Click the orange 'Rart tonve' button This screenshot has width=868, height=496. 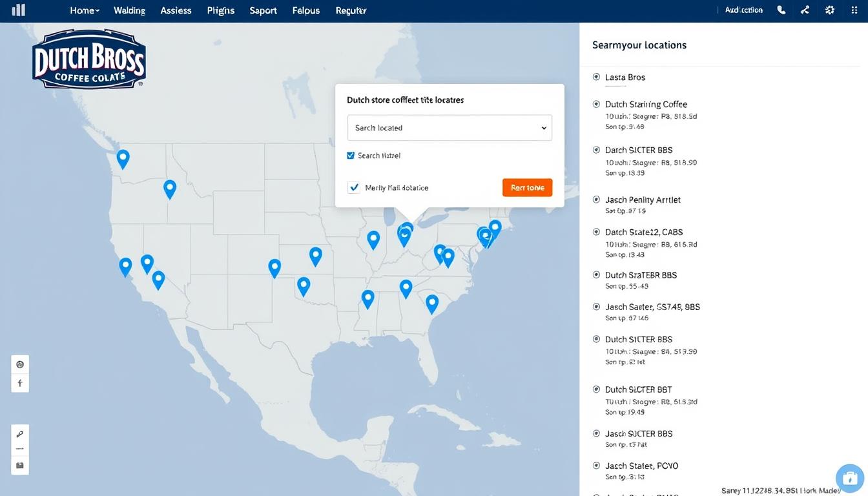(x=527, y=187)
